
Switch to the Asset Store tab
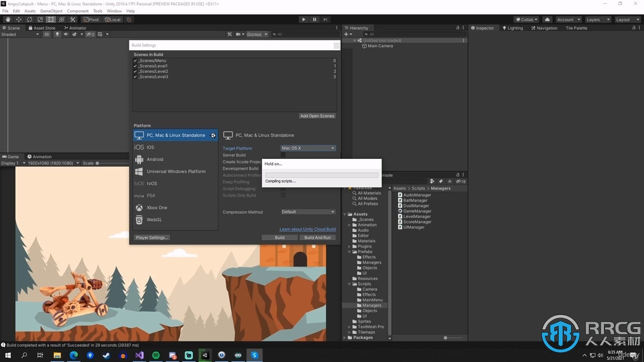[42, 28]
